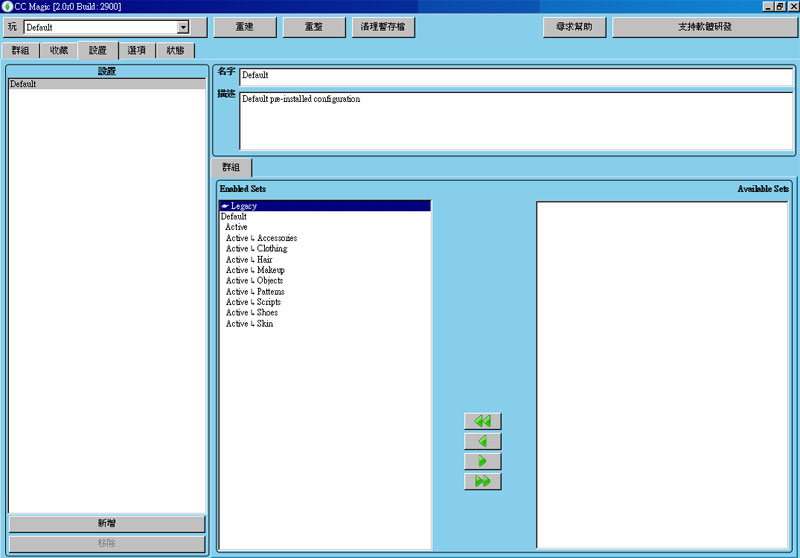800x558 pixels.
Task: Select the Active Objects set
Action: pos(325,281)
